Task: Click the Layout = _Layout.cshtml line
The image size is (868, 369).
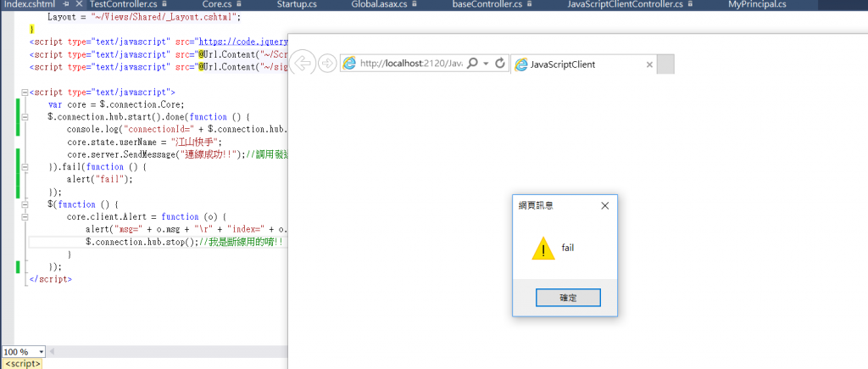Action: 144,17
